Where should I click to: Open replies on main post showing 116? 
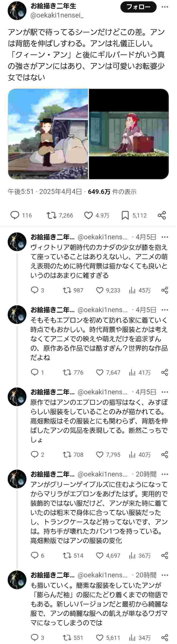pyautogui.click(x=21, y=215)
